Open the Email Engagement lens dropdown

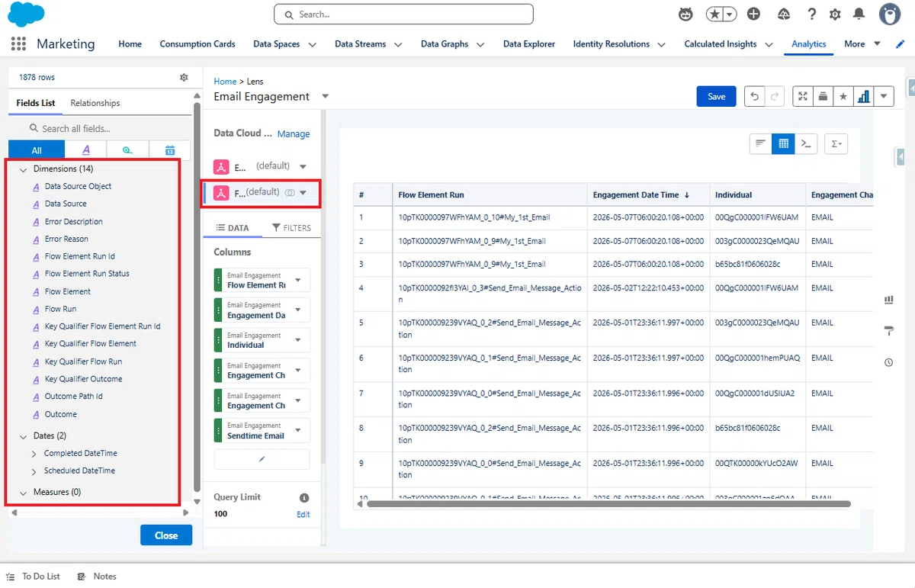click(x=326, y=96)
